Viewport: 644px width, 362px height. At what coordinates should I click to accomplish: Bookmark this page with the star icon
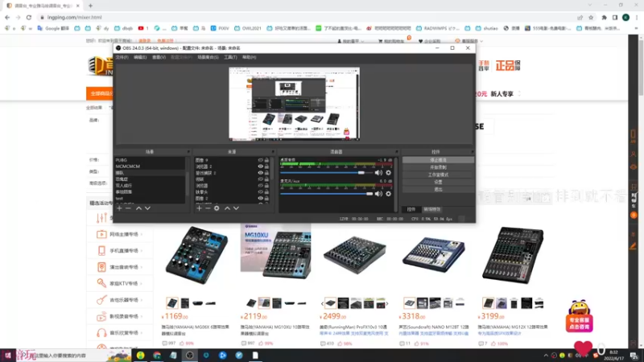[591, 17]
